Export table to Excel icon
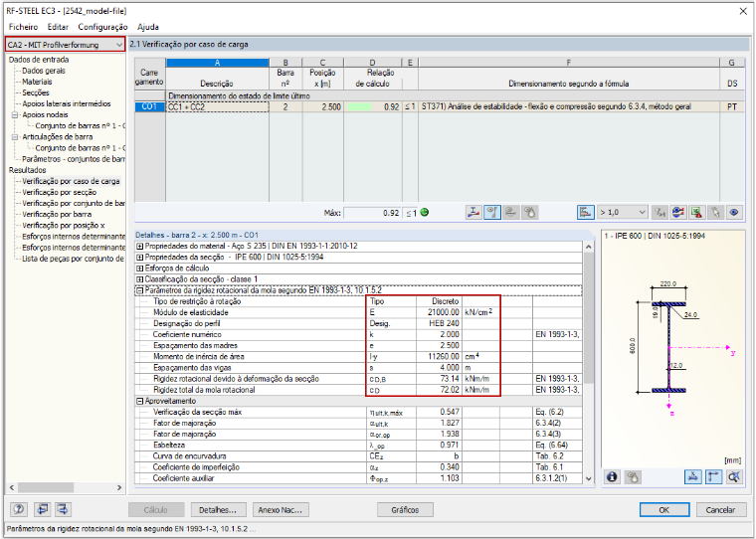Screen dimensions: 756x539 (696, 212)
